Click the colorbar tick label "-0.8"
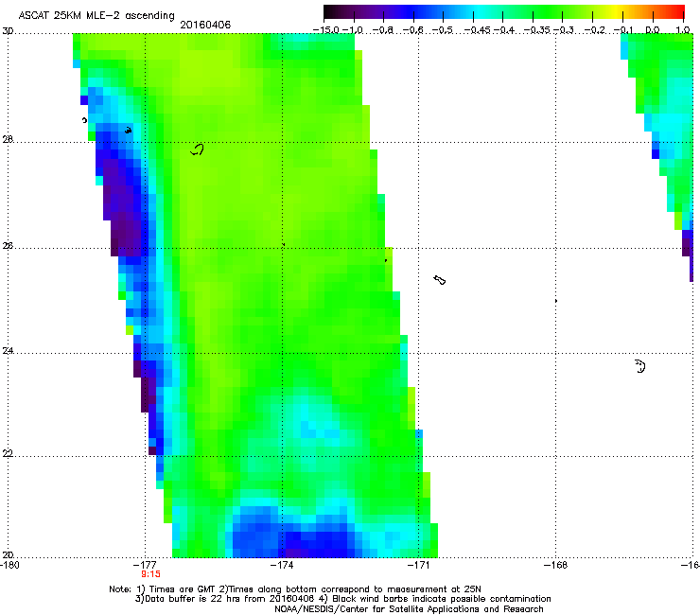 click(382, 30)
